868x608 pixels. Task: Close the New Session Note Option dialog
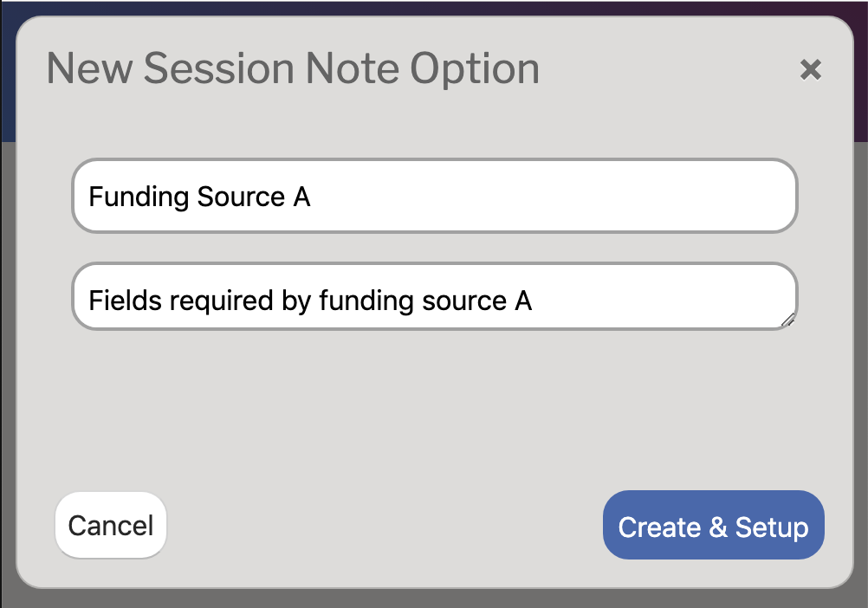[x=811, y=69]
